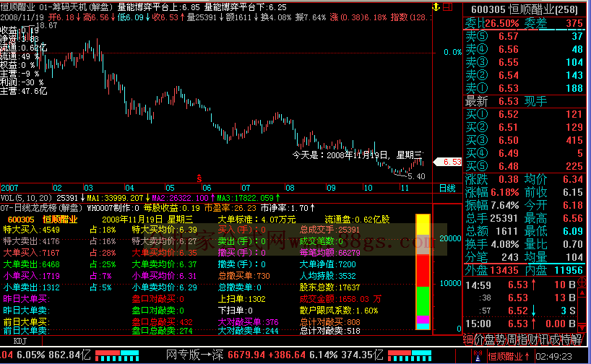This screenshot has height=364, width=591.
Task: Click the VOL(5,10,20) indicator label
Action: click(26, 198)
